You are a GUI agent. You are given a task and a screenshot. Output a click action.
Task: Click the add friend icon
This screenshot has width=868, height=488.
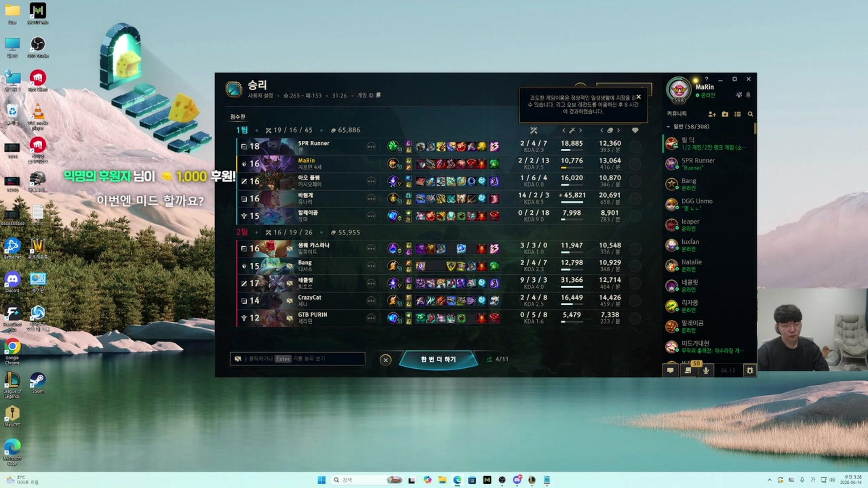tap(712, 114)
